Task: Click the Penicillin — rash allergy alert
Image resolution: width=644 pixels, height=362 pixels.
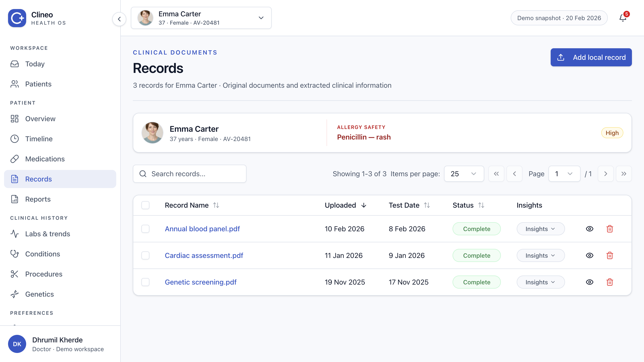Action: (364, 137)
